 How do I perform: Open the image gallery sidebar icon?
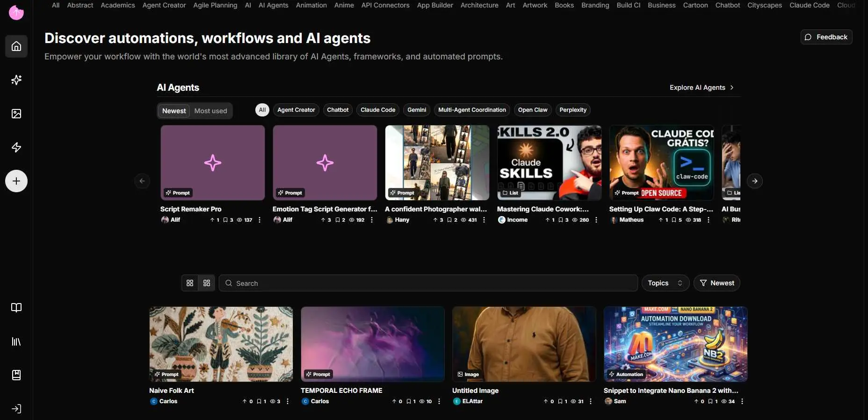[x=16, y=114]
